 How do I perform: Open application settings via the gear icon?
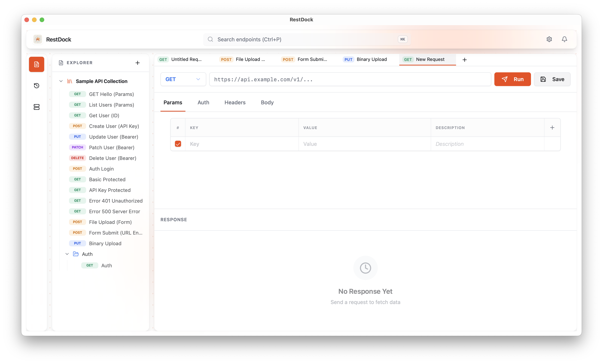(x=549, y=39)
